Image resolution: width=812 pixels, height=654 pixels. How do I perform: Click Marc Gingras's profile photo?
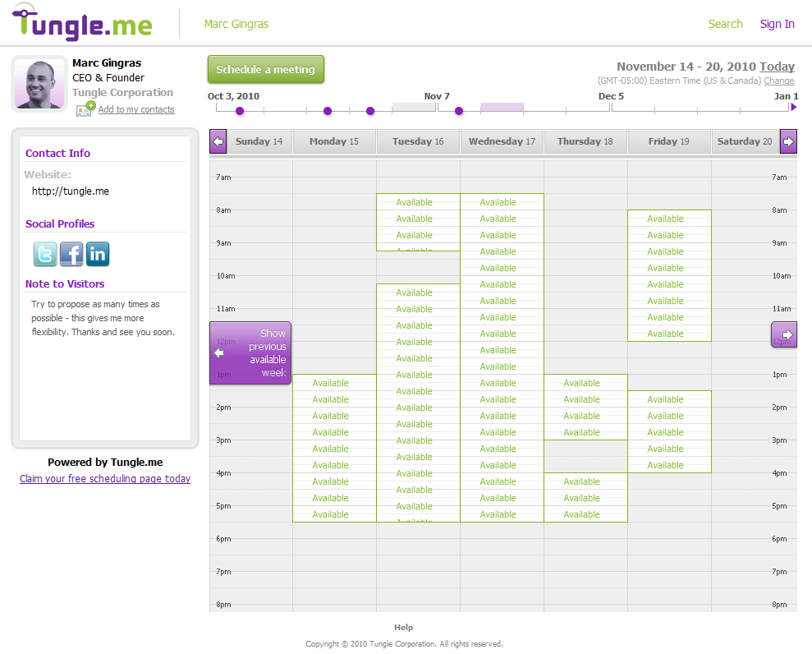[39, 83]
